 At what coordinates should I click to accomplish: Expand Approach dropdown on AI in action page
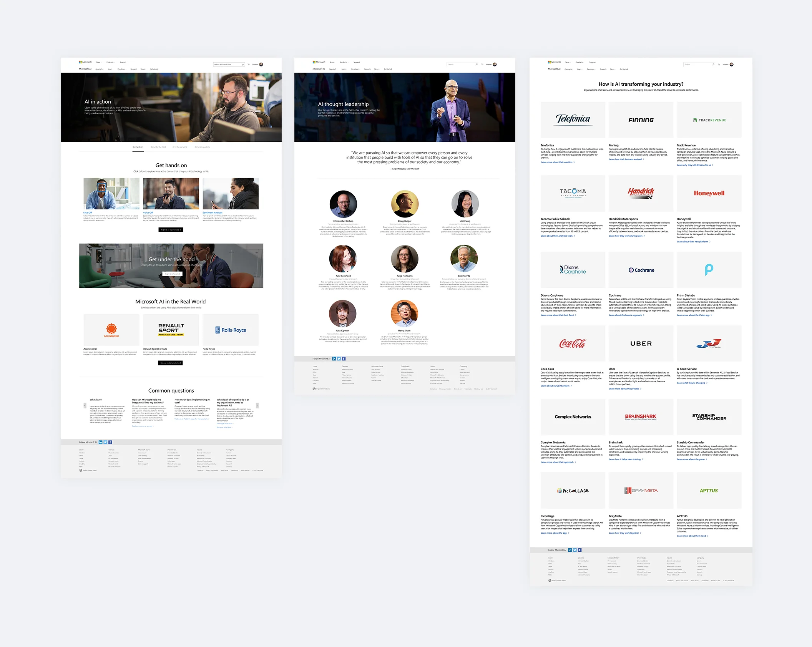[100, 69]
